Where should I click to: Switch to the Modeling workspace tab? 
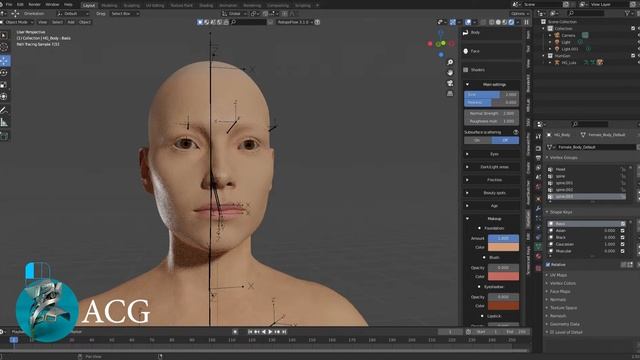109,5
